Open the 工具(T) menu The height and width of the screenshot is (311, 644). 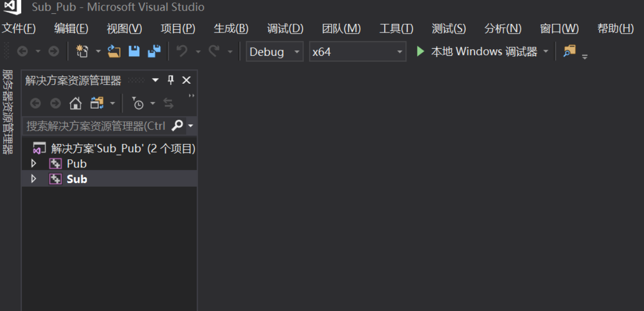click(396, 28)
